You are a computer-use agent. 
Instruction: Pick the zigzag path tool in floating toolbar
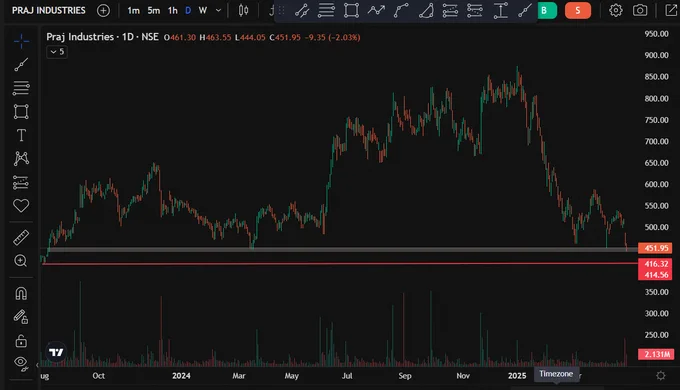click(x=376, y=10)
